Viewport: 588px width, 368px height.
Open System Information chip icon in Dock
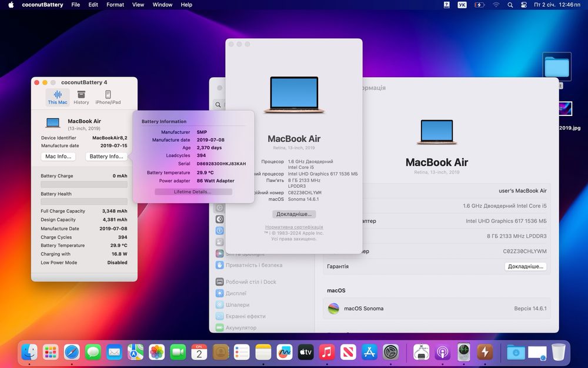tap(421, 352)
